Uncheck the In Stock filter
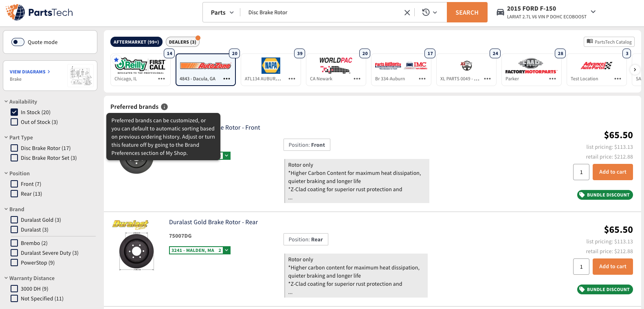The height and width of the screenshot is (309, 644). (14, 112)
